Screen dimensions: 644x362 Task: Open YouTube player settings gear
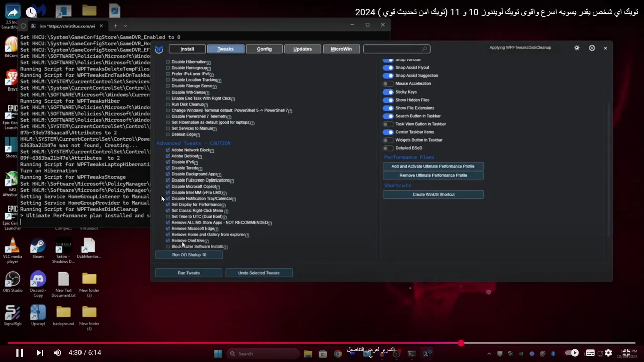(x=608, y=353)
